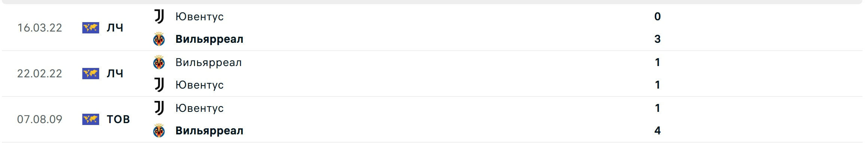This screenshot has width=868, height=143.
Task: Click Villarreal's score of 3
Action: point(657,39)
